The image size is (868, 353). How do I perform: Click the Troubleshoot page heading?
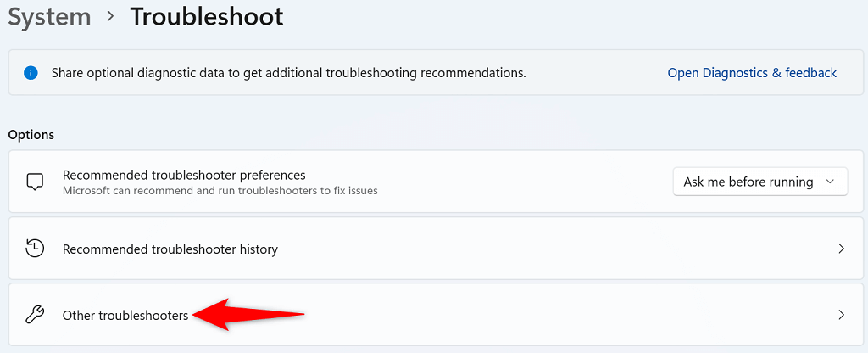206,16
